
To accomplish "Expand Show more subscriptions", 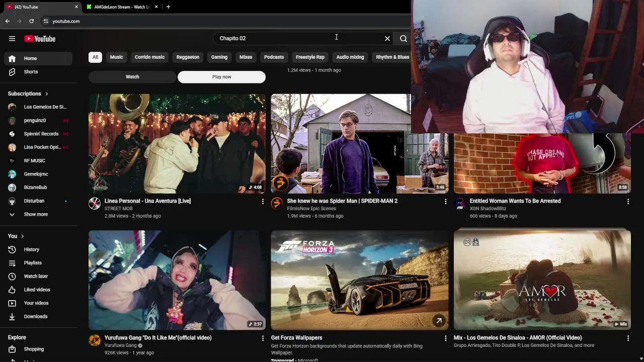I will 38,214.
